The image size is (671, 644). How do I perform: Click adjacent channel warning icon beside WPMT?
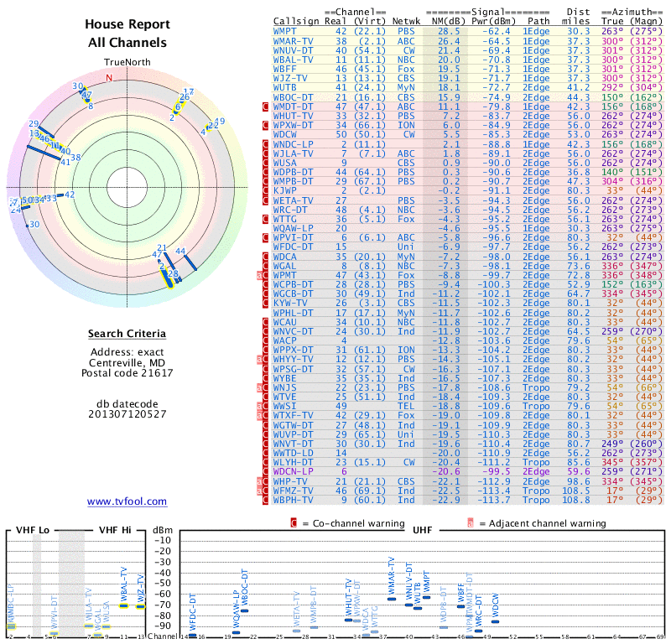click(x=260, y=274)
